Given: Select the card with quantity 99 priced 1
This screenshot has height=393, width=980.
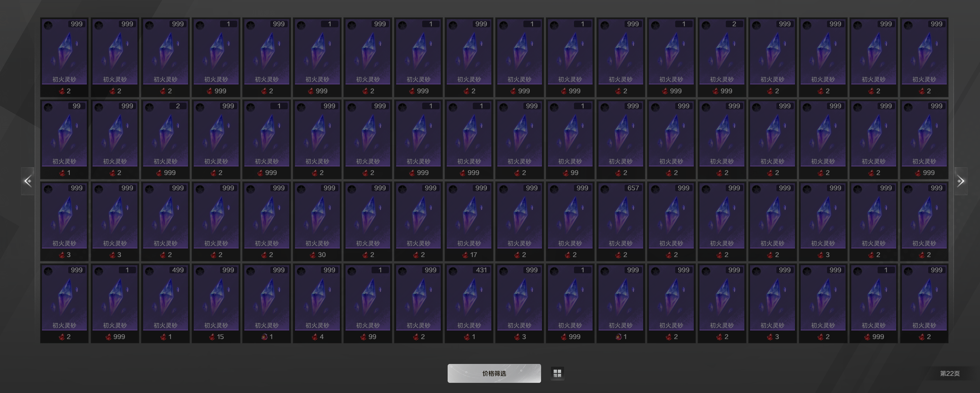Looking at the screenshot, I should click(x=64, y=139).
